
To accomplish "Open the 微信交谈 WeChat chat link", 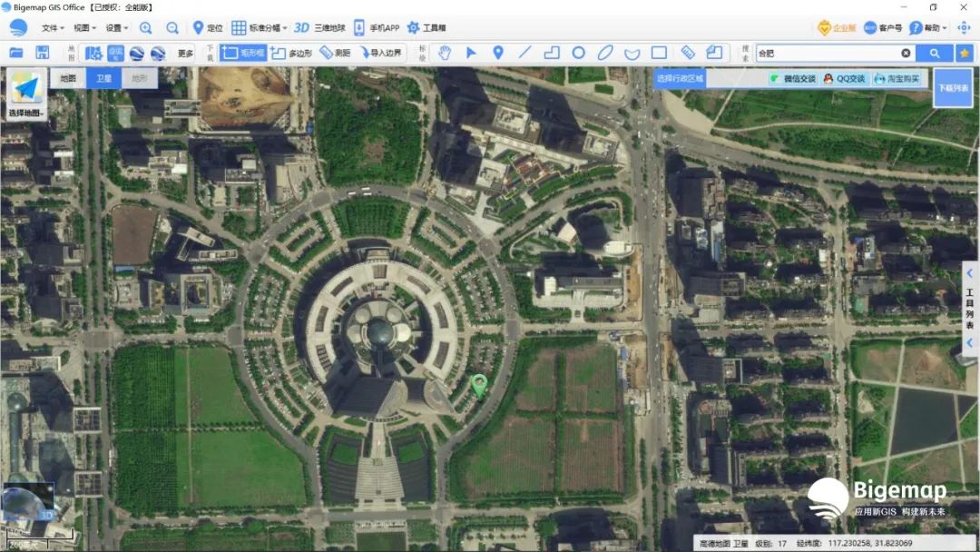I will click(793, 79).
